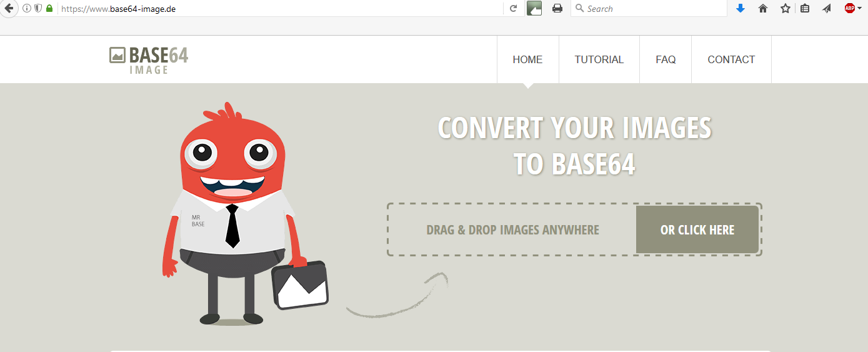Open downloads via the blue arrow icon
The width and height of the screenshot is (868, 352).
[741, 9]
